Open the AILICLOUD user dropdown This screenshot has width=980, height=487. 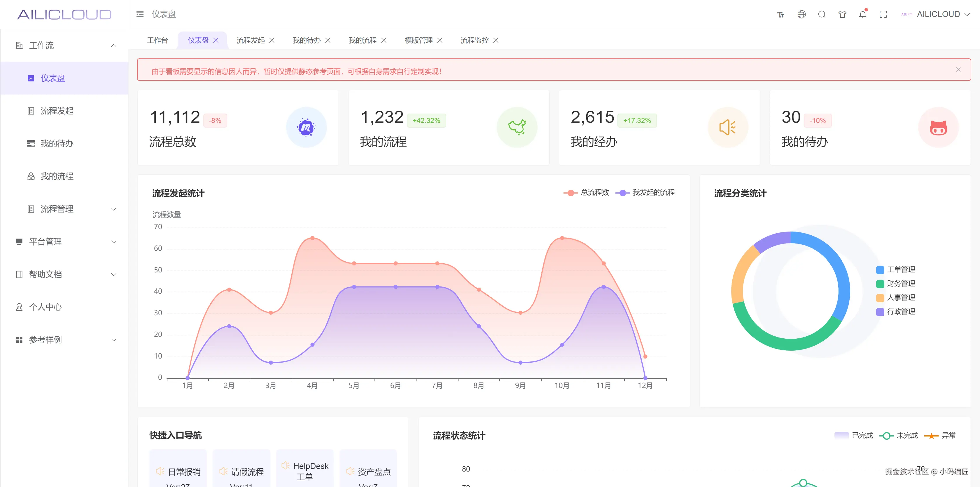pyautogui.click(x=938, y=15)
